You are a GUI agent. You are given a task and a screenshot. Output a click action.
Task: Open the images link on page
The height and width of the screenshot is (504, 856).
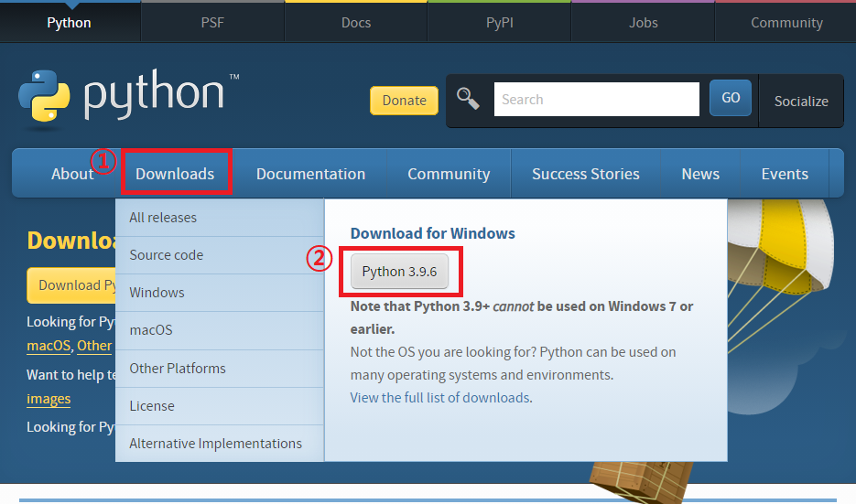point(49,399)
